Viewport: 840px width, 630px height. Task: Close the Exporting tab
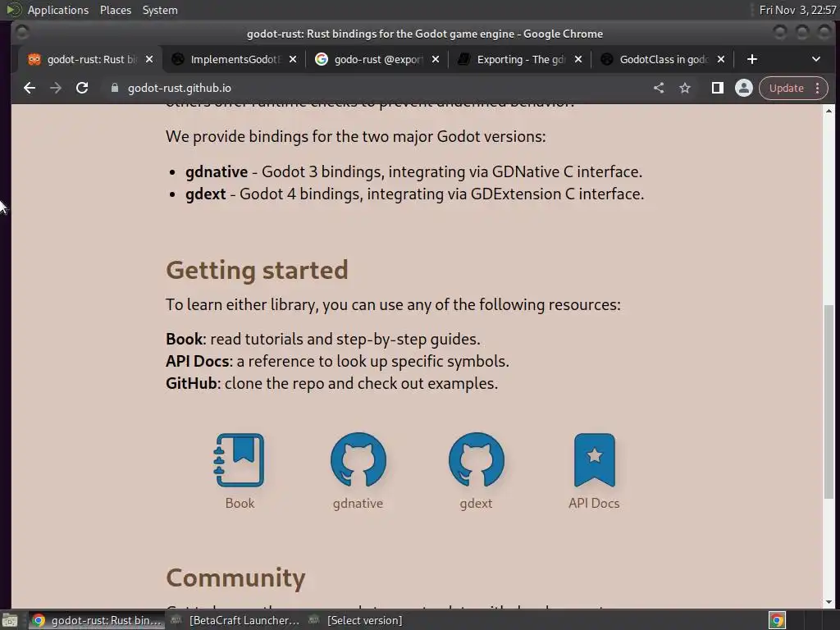578,59
